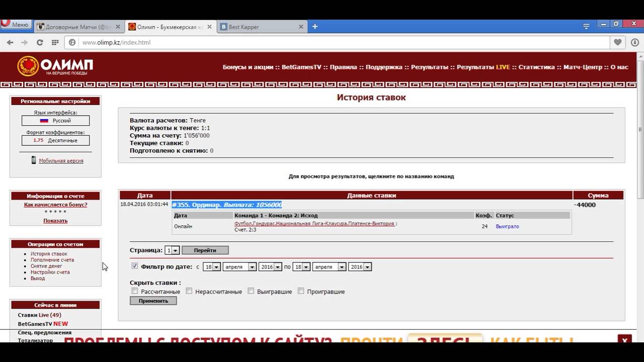Open Пополнение счета sidebar link
The image size is (644, 362).
(x=52, y=260)
